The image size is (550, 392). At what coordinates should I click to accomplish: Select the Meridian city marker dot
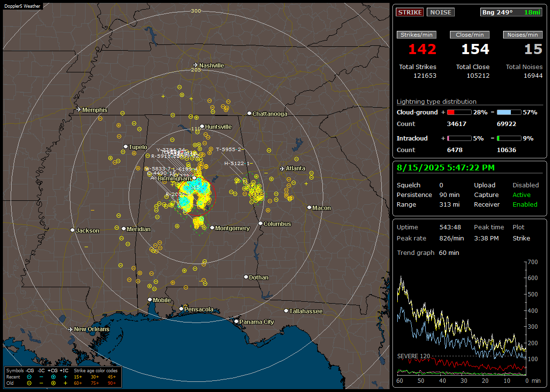(124, 229)
